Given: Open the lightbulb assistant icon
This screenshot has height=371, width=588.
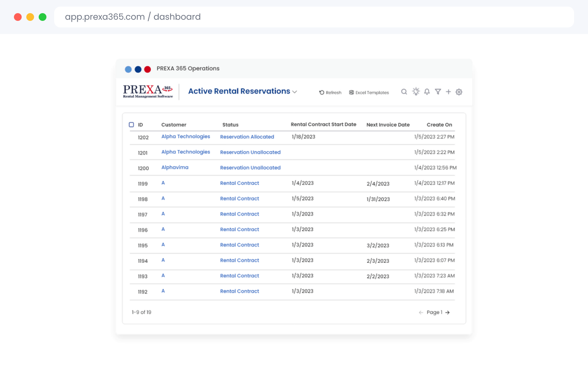Looking at the screenshot, I should click(416, 91).
